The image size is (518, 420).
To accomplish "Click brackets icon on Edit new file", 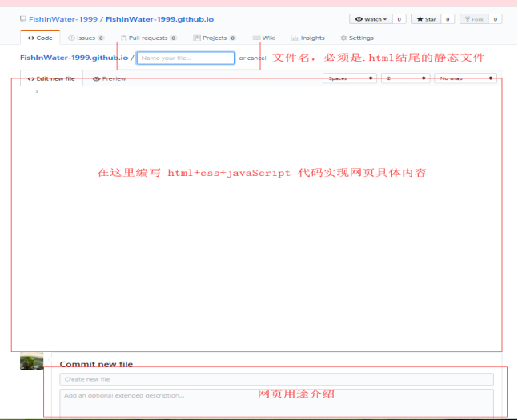I will pyautogui.click(x=31, y=79).
